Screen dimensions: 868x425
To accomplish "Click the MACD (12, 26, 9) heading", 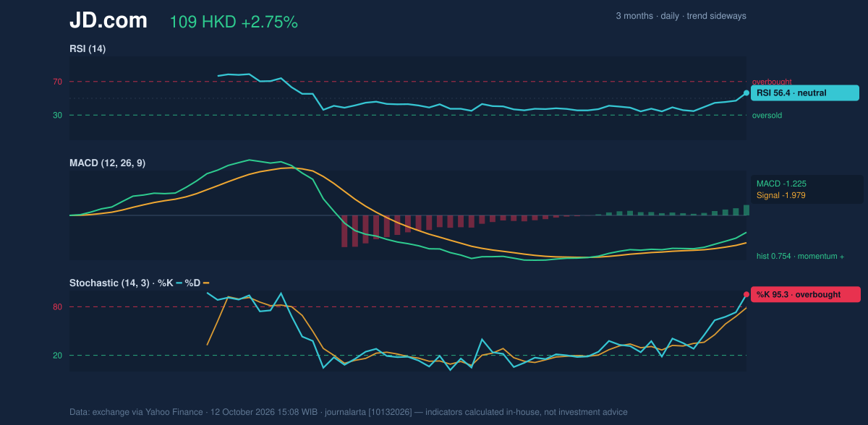I will click(107, 163).
